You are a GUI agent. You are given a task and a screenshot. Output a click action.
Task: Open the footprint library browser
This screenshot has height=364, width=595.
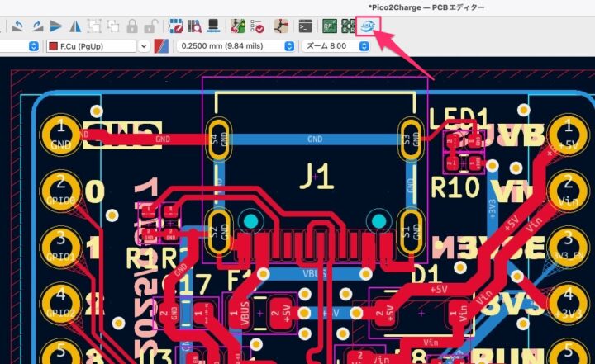194,26
